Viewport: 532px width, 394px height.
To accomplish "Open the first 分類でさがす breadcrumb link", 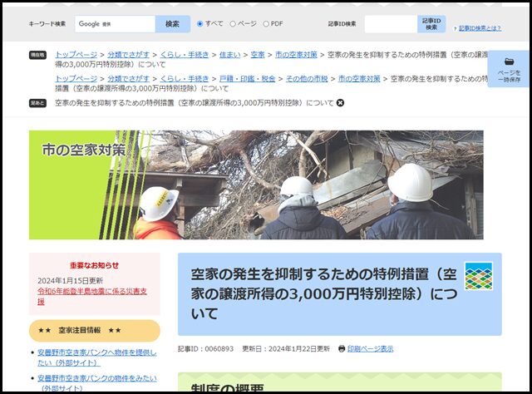I will point(128,55).
